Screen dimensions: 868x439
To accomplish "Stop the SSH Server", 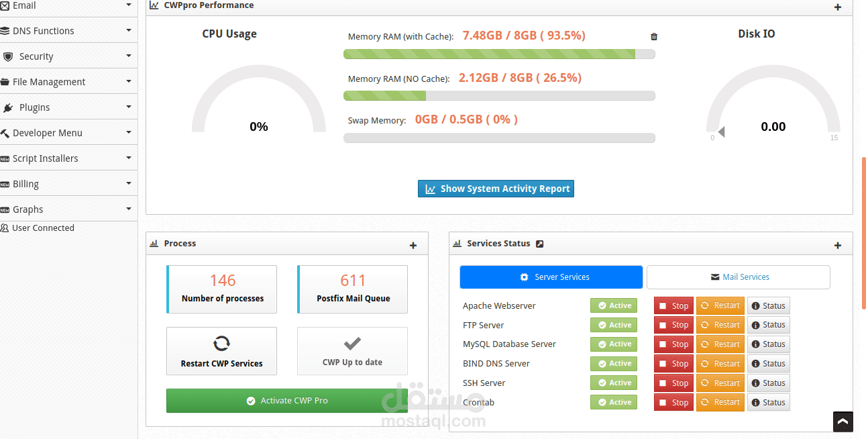I will coord(673,383).
